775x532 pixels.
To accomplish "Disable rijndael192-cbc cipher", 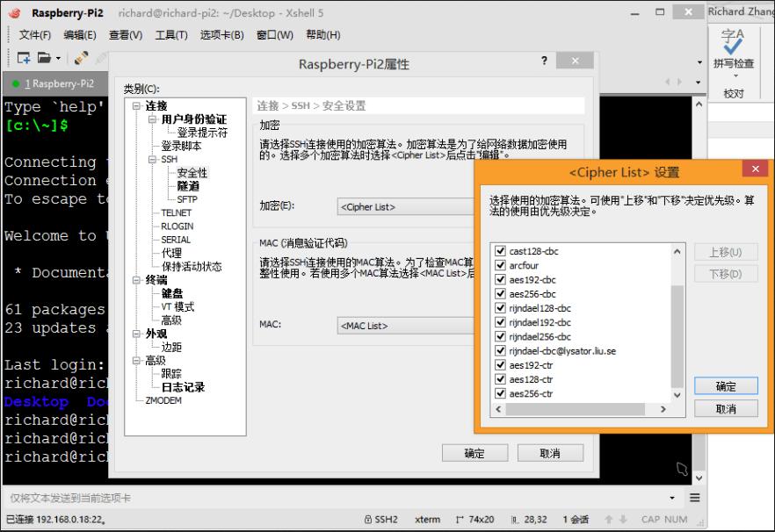I will (500, 322).
